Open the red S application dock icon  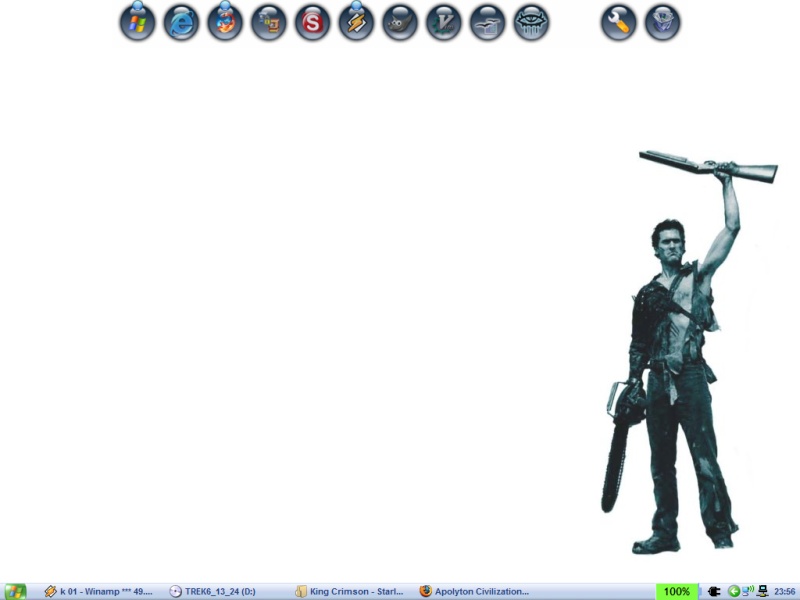[x=312, y=23]
